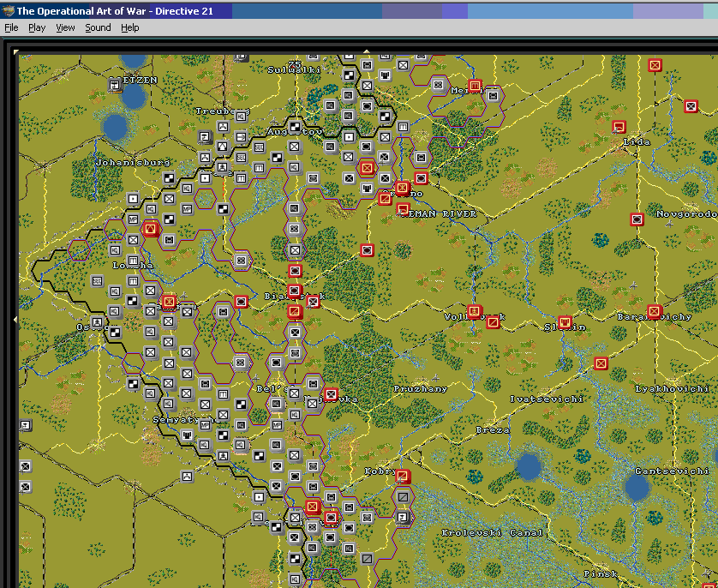Open the View menu
Screen dimensions: 718x588
pyautogui.click(x=65, y=27)
